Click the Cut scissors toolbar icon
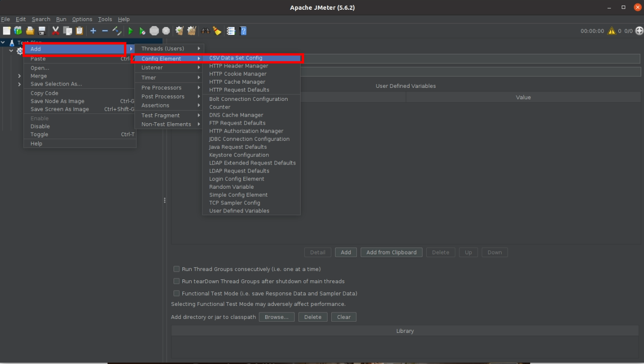The height and width of the screenshot is (364, 644). click(55, 31)
